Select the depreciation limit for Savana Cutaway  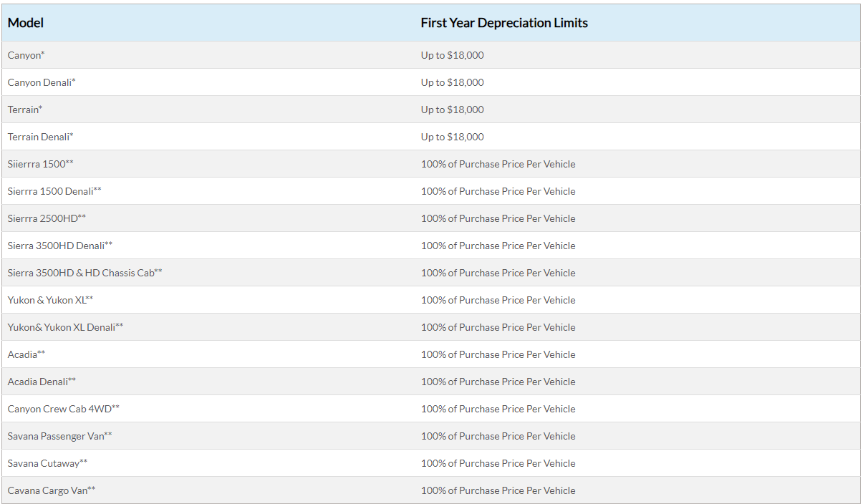[498, 463]
